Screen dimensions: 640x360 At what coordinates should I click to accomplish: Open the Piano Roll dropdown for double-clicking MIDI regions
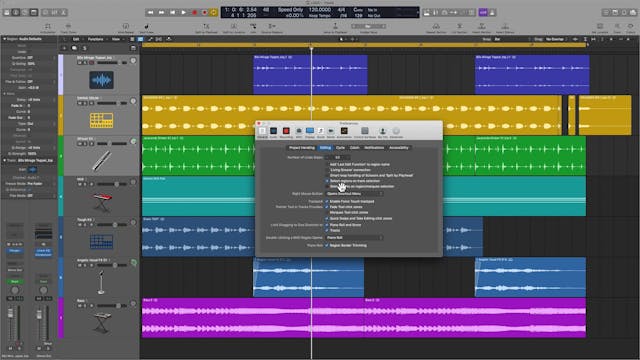coord(354,238)
